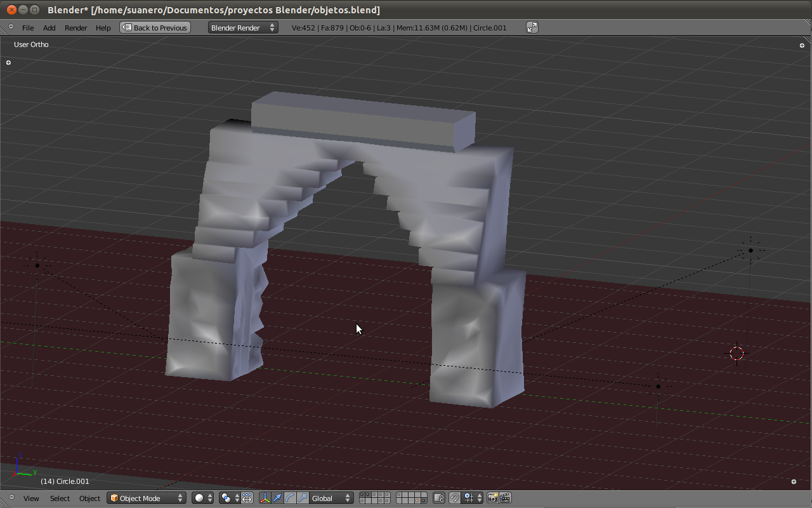
Task: Open the Select menu in 3D view header
Action: pyautogui.click(x=60, y=498)
